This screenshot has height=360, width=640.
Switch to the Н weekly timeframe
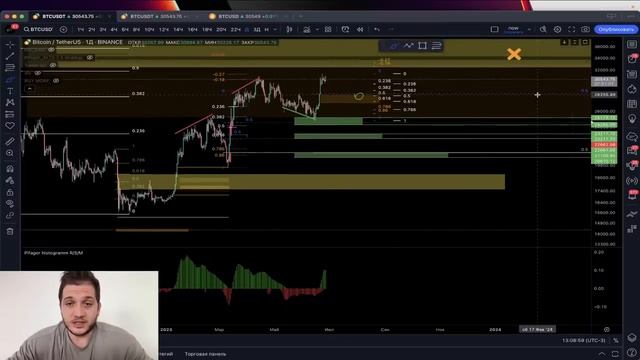[x=267, y=29]
